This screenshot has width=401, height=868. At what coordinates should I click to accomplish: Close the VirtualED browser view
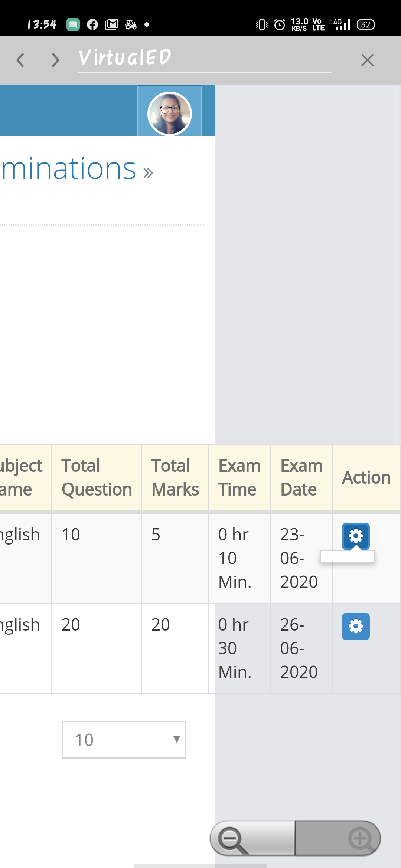pyautogui.click(x=367, y=60)
